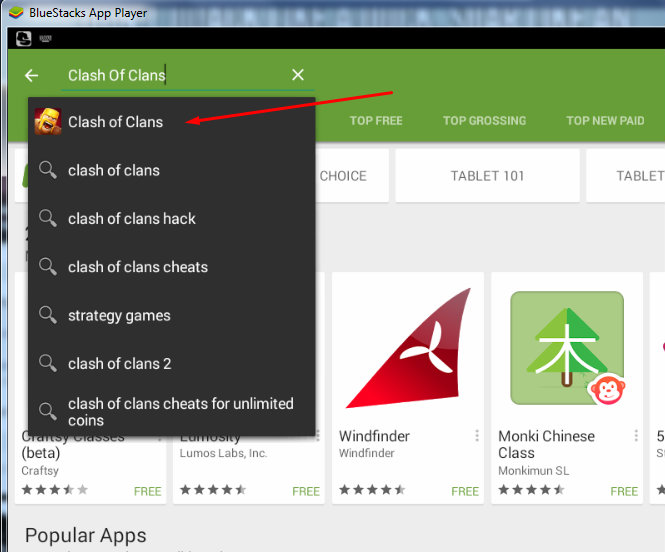The height and width of the screenshot is (552, 665).
Task: Open the Monki Chinese Class app icon
Action: point(567,348)
